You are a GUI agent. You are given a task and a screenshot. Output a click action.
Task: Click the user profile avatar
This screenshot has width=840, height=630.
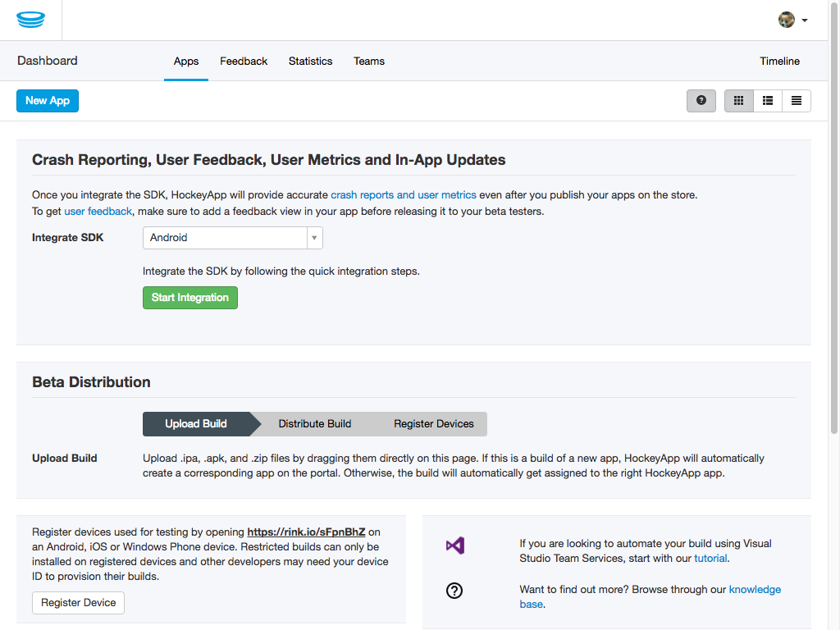point(785,18)
